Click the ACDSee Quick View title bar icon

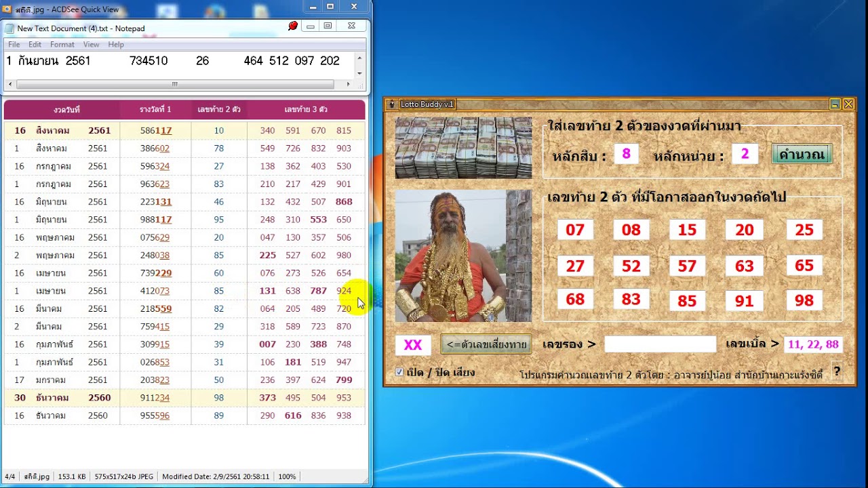click(x=7, y=9)
